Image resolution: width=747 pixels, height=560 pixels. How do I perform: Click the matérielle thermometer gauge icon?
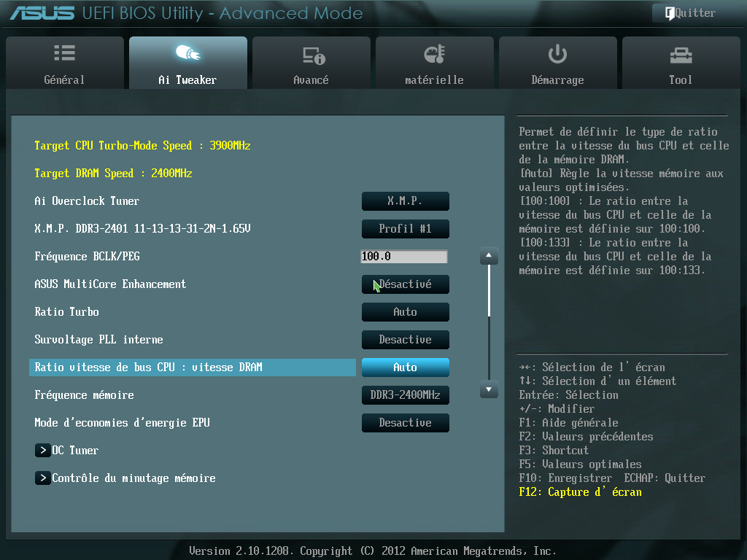click(435, 54)
